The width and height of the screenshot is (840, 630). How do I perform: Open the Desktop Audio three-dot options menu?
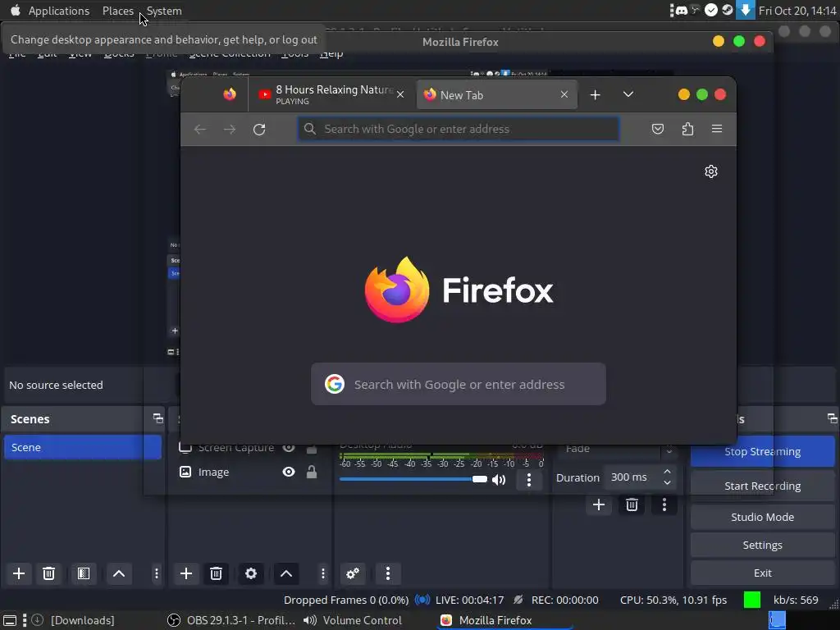(529, 480)
